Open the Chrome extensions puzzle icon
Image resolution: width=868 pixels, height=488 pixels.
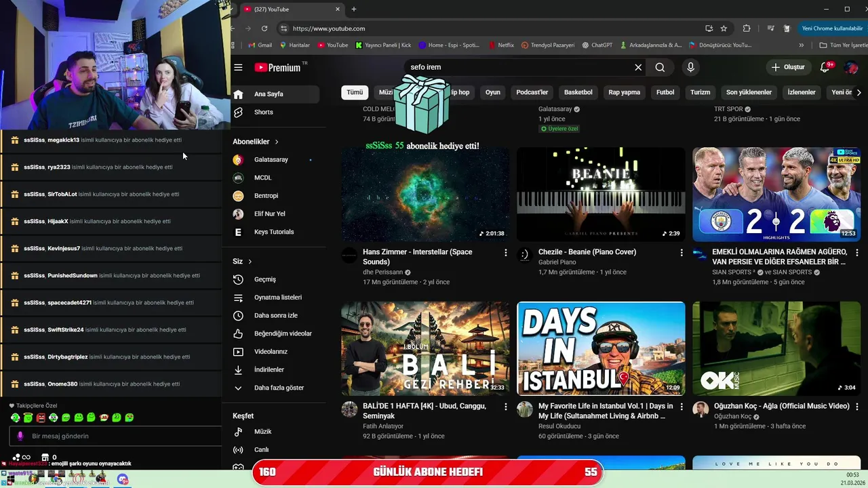(x=747, y=28)
